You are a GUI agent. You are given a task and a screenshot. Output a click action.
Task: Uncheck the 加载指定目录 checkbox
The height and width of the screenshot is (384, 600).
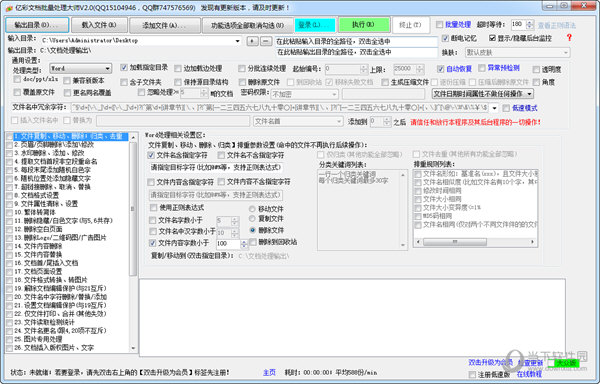124,68
